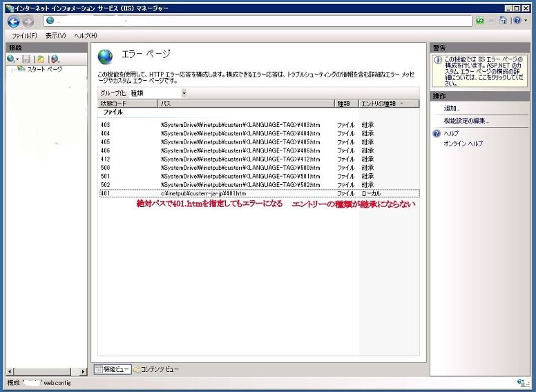Click the info icon in 警告 panel
This screenshot has height=392, width=536.
[x=438, y=60]
